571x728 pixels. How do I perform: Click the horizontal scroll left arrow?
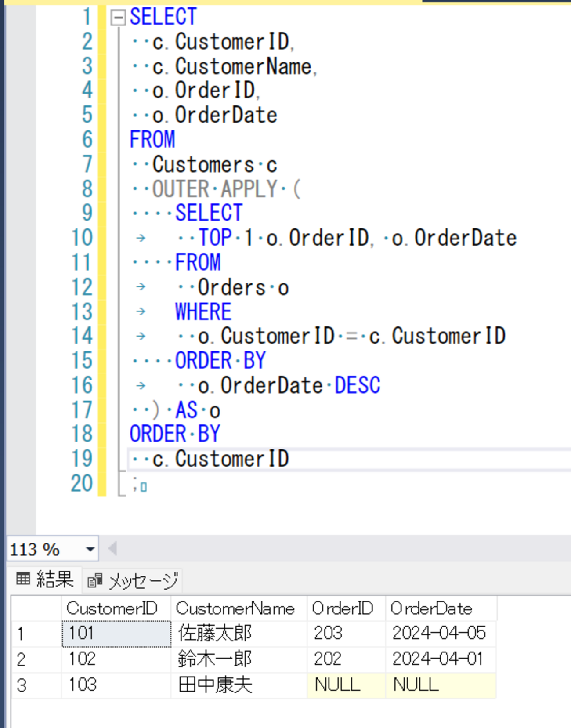[x=112, y=548]
